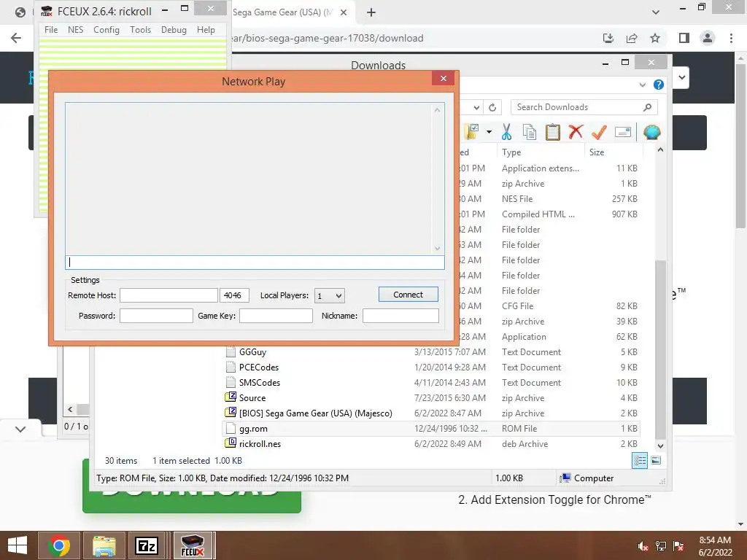Click the red X Delete icon in Downloads
Image resolution: width=747 pixels, height=560 pixels.
(576, 132)
